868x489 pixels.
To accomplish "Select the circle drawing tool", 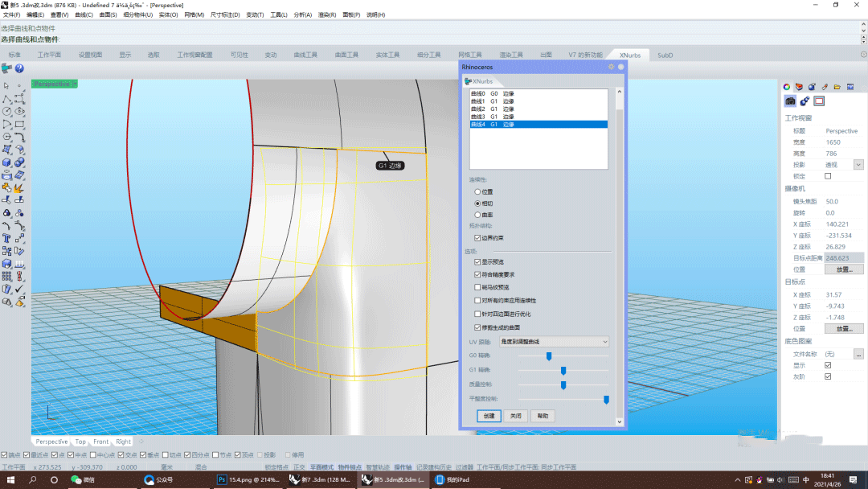I will [x=6, y=111].
